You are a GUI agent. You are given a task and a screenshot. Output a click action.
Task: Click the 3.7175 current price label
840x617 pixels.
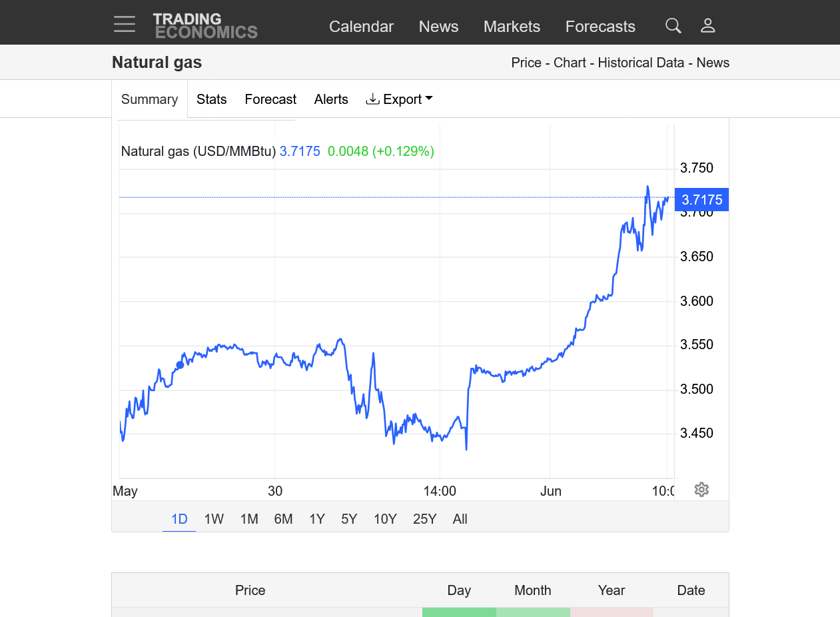701,200
